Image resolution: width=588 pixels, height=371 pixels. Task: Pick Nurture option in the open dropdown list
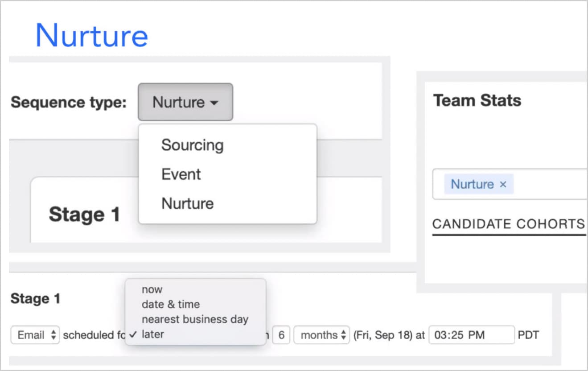(187, 203)
